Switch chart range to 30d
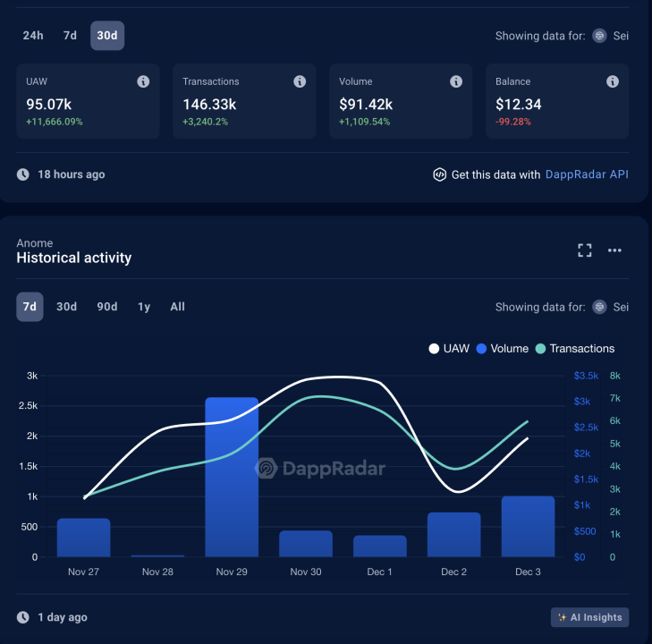Screen dimensions: 652x644 pos(66,307)
